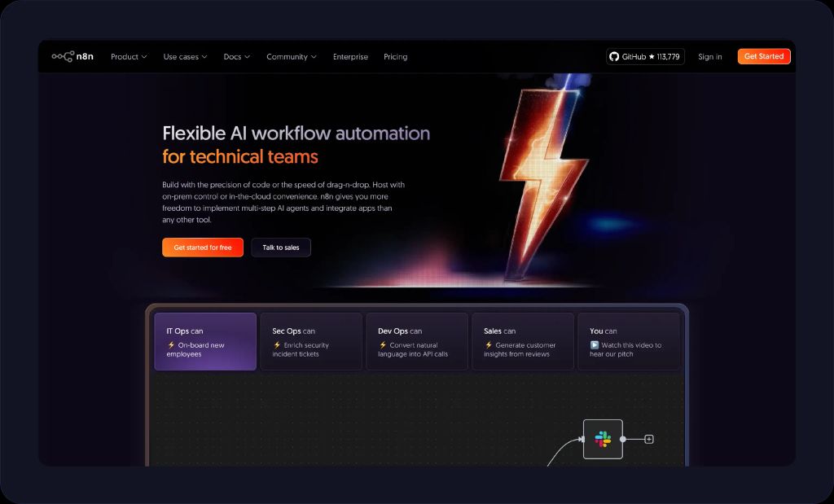This screenshot has width=834, height=504.
Task: Click the GitHub octocat icon
Action: tap(614, 57)
